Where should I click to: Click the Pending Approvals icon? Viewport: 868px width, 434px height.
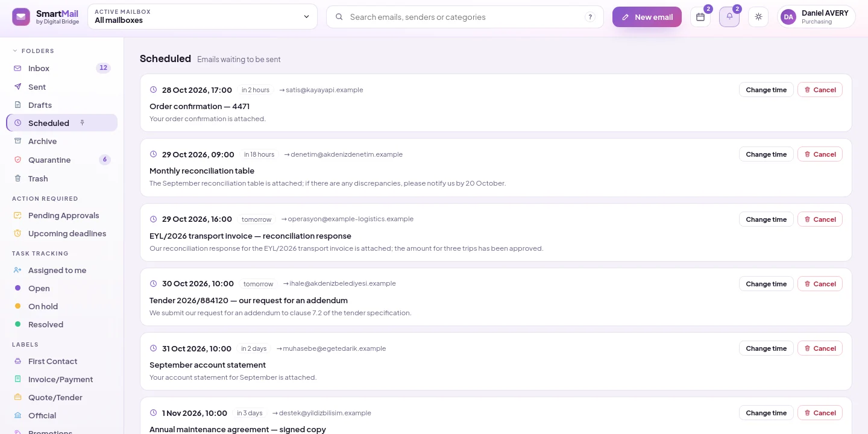coord(17,215)
